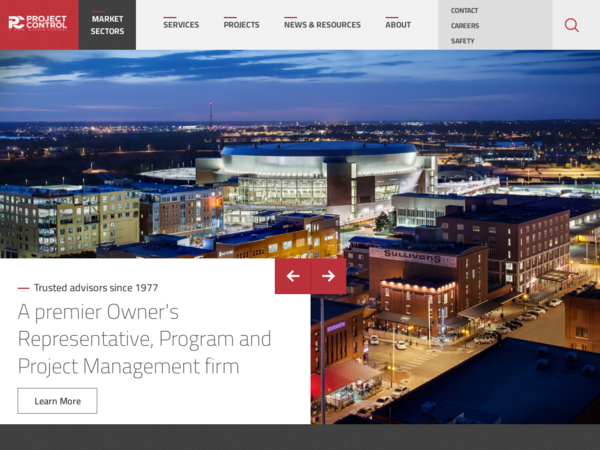The image size is (600, 450).
Task: Open the Market Sectors menu
Action: (107, 25)
